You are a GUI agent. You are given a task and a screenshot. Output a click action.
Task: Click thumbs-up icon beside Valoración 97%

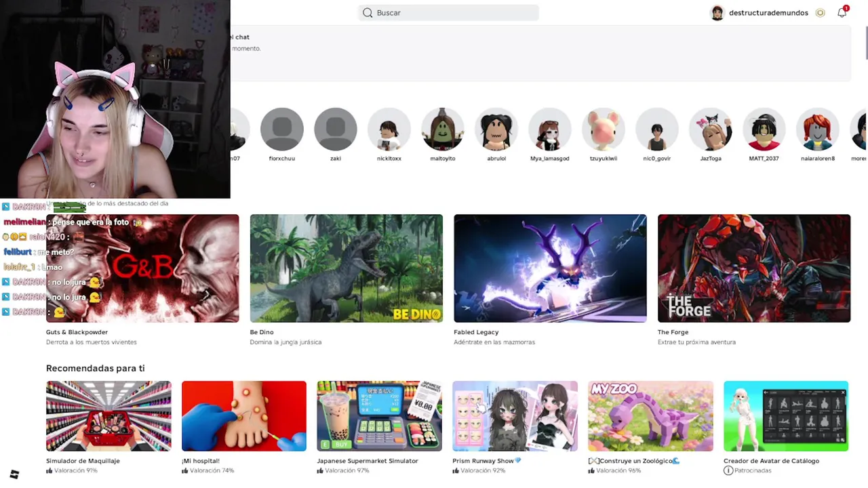point(321,470)
